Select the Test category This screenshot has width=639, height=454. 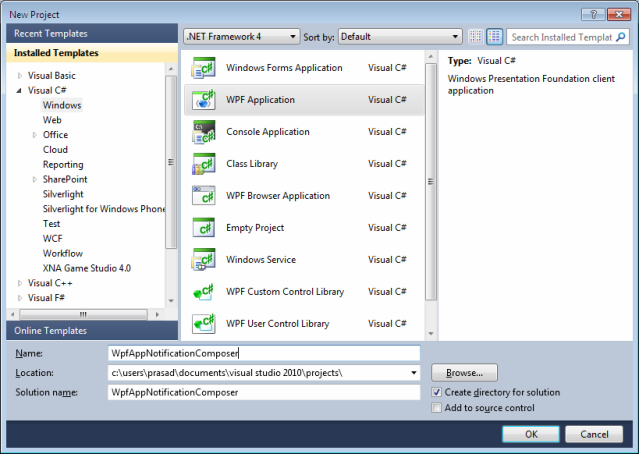(x=51, y=224)
